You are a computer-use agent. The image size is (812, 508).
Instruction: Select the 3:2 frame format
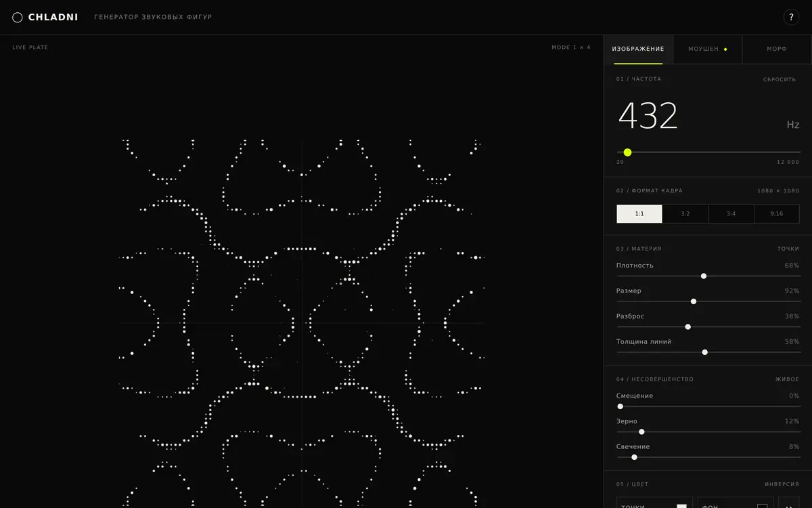(685, 214)
